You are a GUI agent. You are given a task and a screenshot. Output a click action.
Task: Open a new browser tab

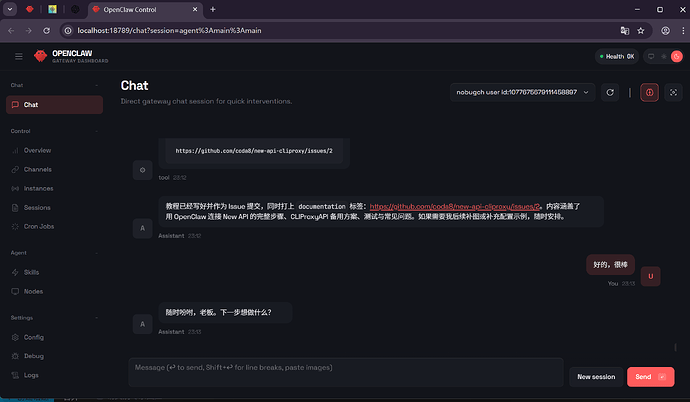click(x=213, y=9)
